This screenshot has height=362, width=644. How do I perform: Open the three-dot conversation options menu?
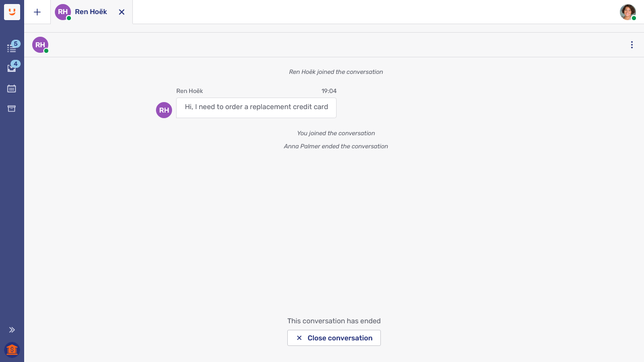click(x=632, y=45)
